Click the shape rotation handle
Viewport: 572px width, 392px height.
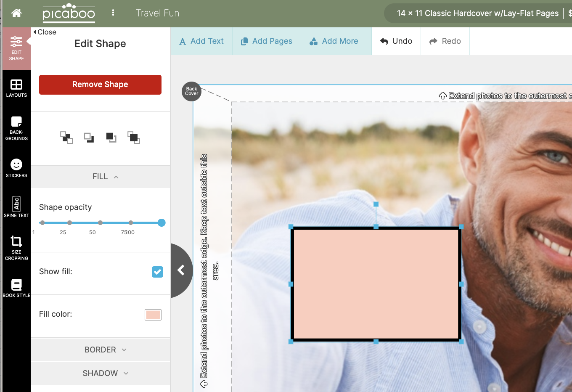tap(376, 204)
